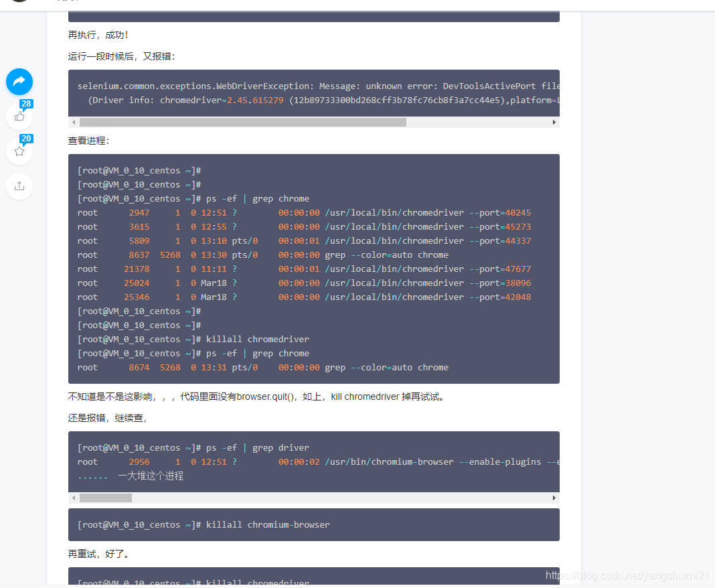Click the selenium WebDriverException error line

pyautogui.click(x=318, y=86)
